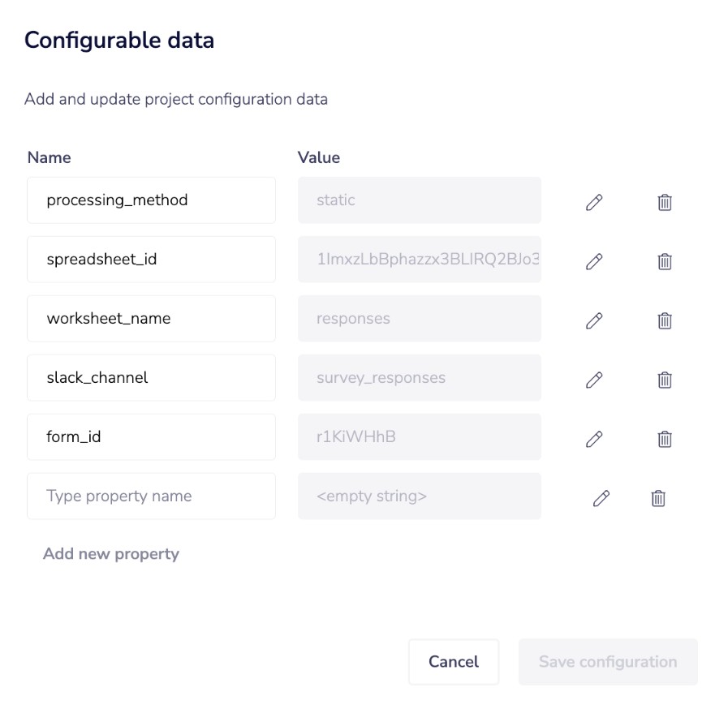Delete the processing_method property
Viewport: 728px width, 709px height.
(x=664, y=202)
